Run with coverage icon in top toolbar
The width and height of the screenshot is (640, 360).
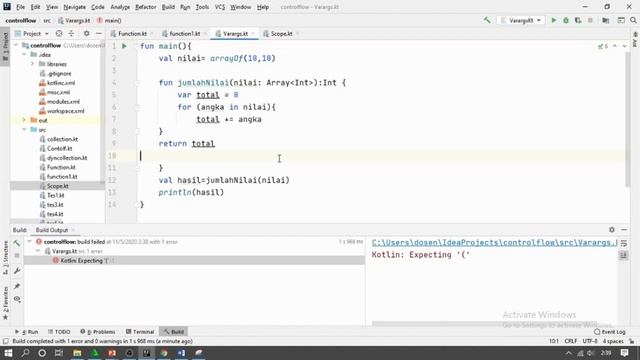pos(578,20)
